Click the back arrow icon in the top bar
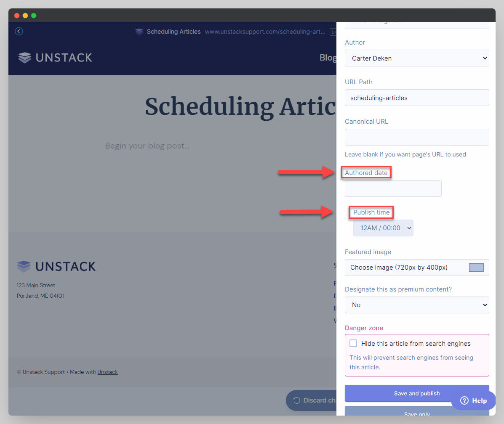Image resolution: width=504 pixels, height=424 pixels. pos(19,32)
